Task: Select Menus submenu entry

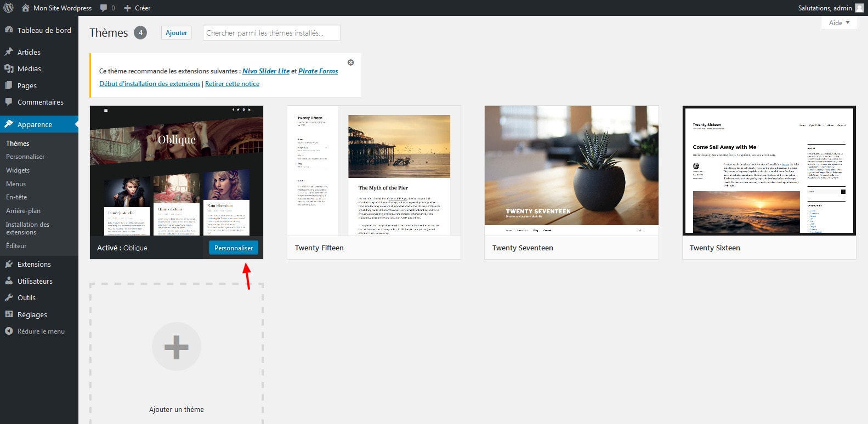Action: pos(16,184)
